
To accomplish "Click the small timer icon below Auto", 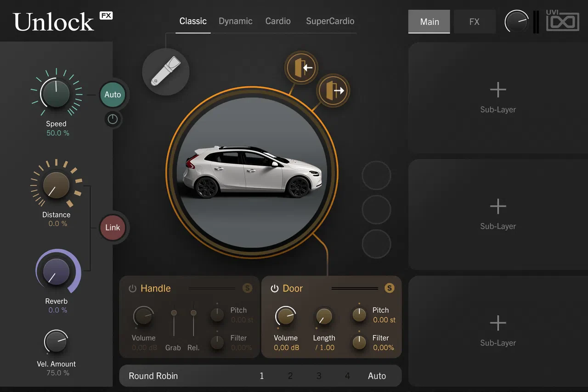I will pos(113,119).
